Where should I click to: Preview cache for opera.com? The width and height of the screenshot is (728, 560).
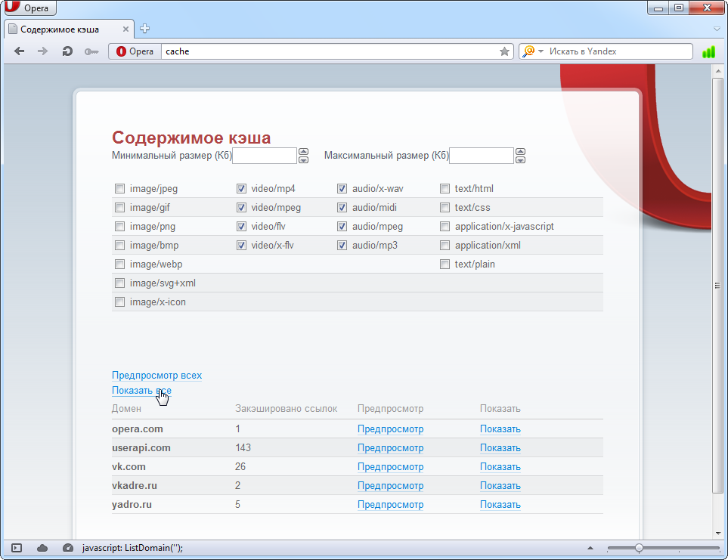(x=391, y=429)
